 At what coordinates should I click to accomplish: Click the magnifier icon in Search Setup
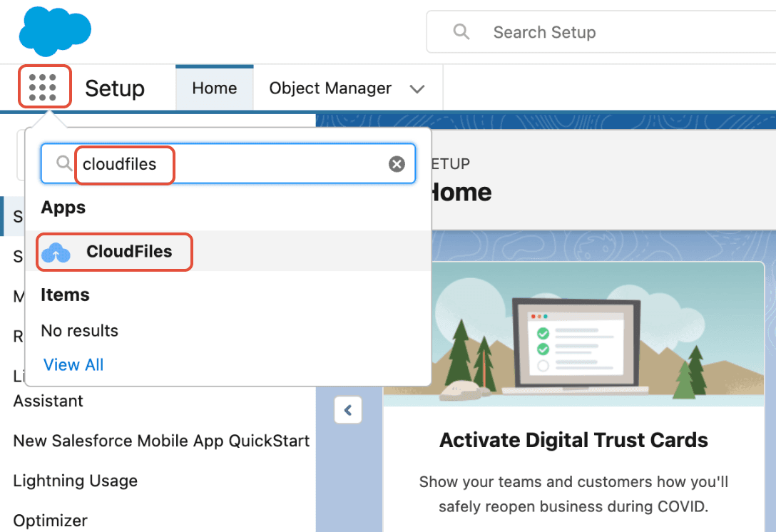pos(461,32)
